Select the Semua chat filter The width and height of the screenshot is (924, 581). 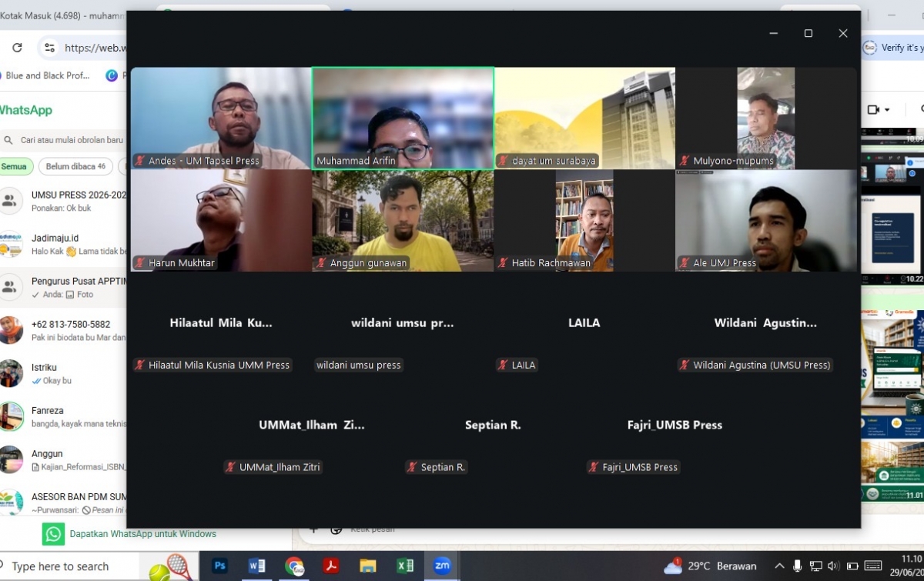click(14, 166)
